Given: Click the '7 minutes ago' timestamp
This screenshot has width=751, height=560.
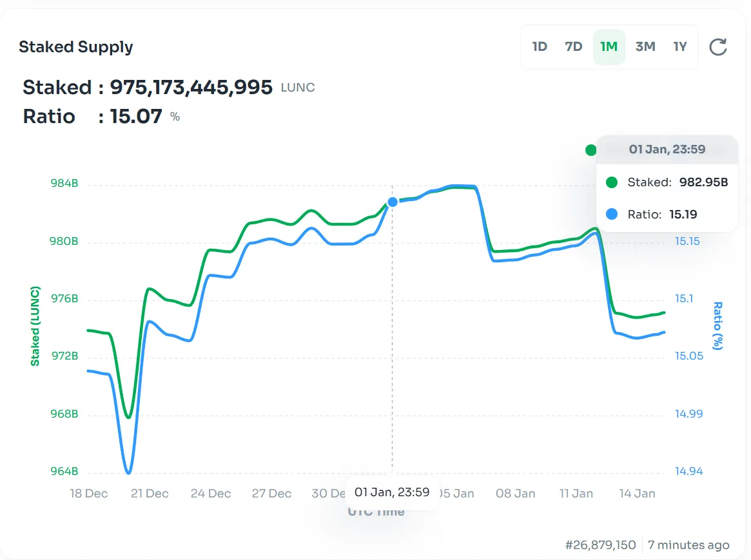Looking at the screenshot, I should (x=688, y=545).
